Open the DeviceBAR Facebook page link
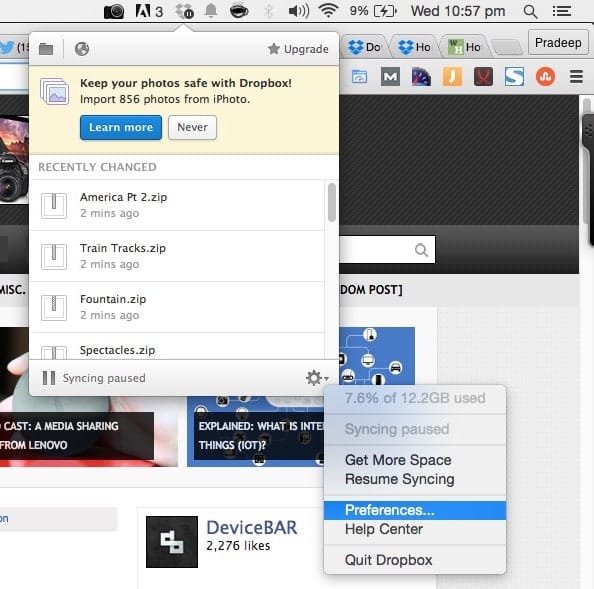The height and width of the screenshot is (589, 594). click(x=252, y=528)
